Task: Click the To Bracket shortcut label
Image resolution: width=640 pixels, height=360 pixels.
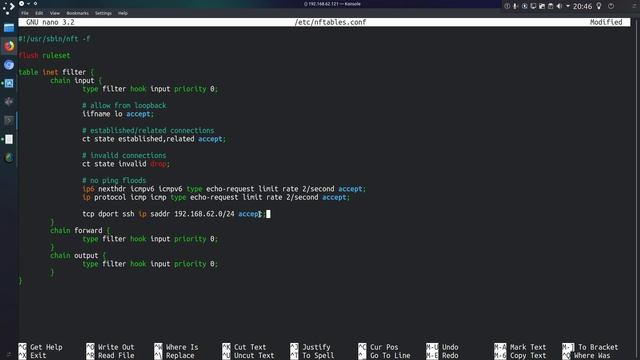Action: pos(598,347)
